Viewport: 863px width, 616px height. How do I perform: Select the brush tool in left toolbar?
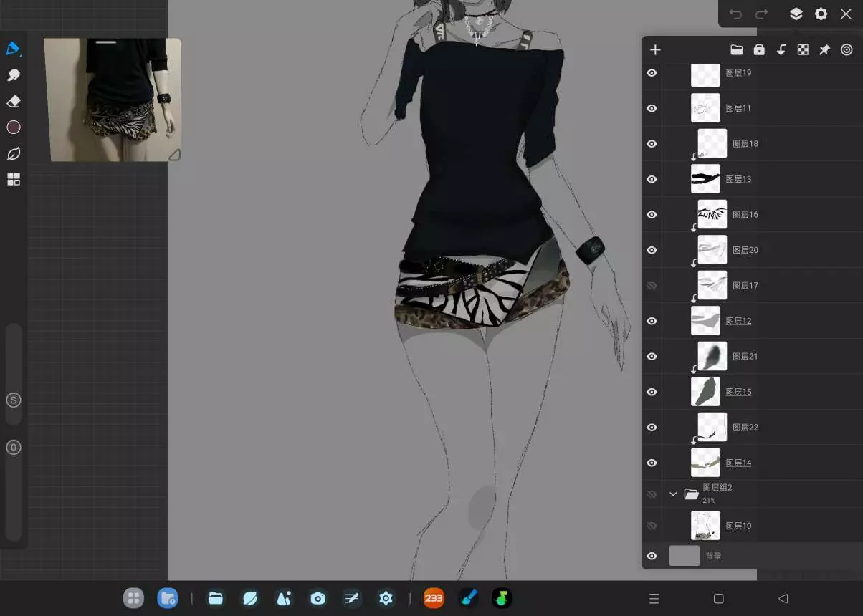click(13, 49)
